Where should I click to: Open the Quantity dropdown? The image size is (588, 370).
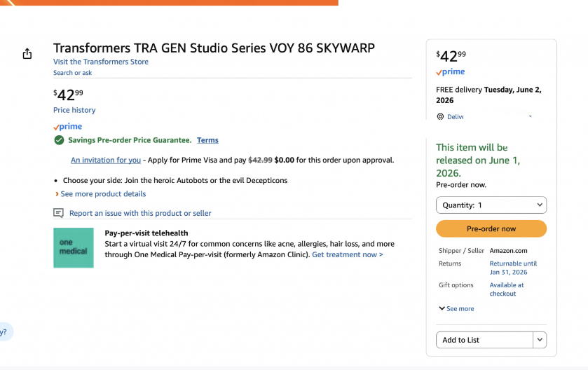point(491,205)
